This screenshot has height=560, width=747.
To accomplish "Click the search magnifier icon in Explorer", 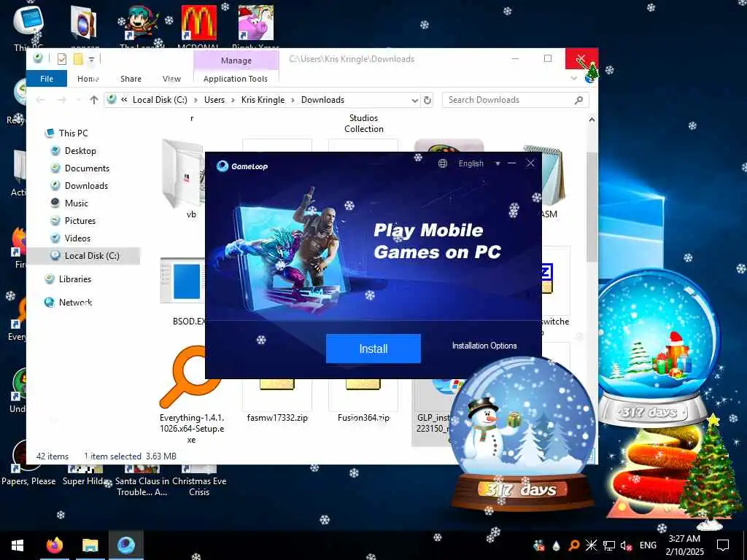I will point(578,99).
